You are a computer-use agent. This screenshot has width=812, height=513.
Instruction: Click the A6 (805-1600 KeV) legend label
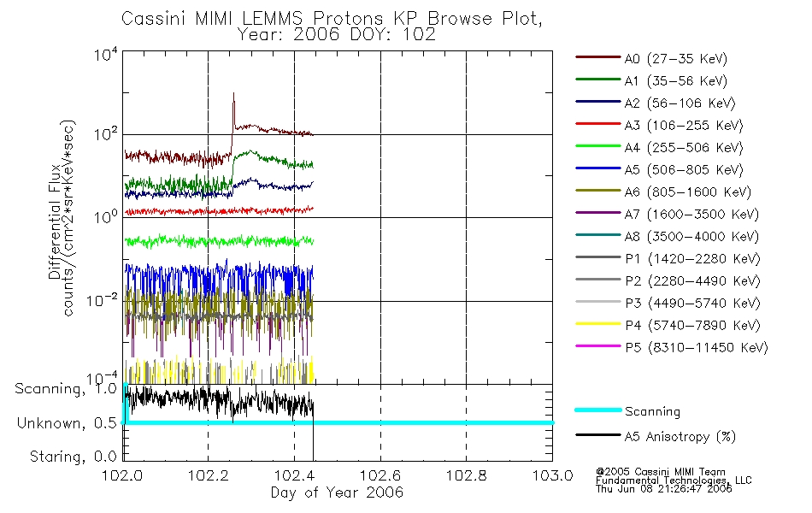pos(688,192)
